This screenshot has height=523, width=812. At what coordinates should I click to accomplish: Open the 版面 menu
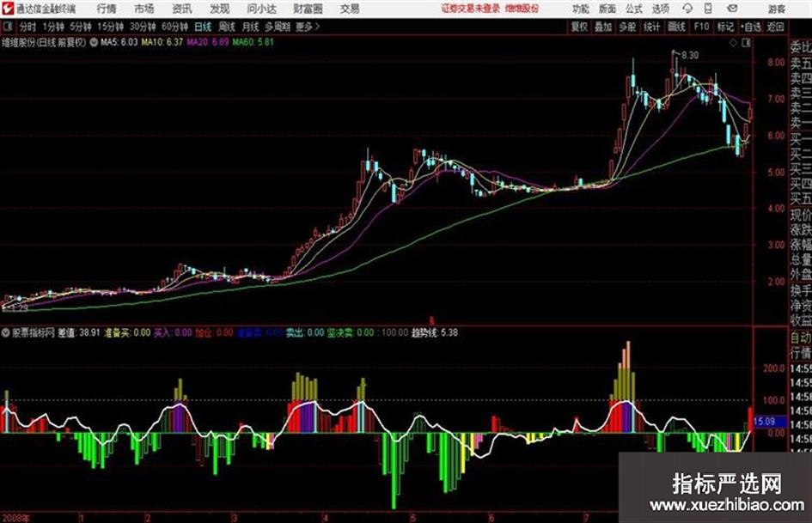[x=607, y=9]
